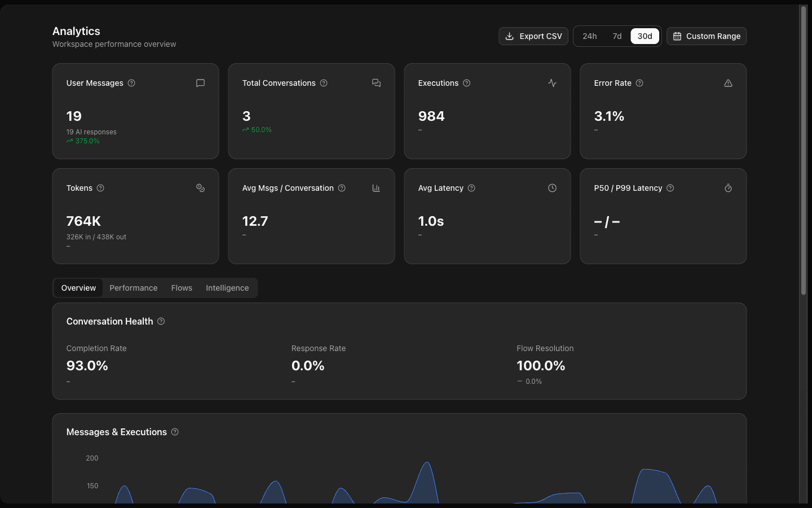The height and width of the screenshot is (508, 812).
Task: Open the Flows tab
Action: (182, 288)
